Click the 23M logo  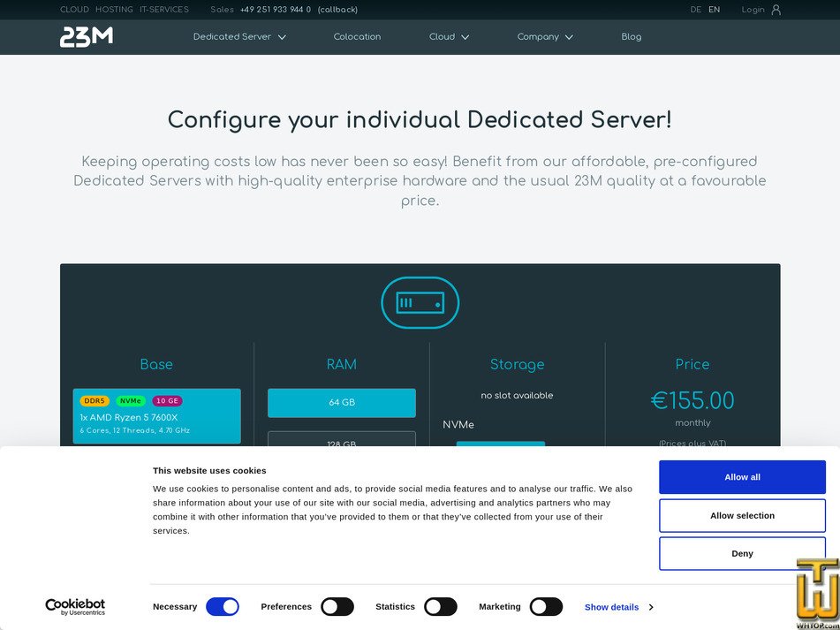click(87, 37)
